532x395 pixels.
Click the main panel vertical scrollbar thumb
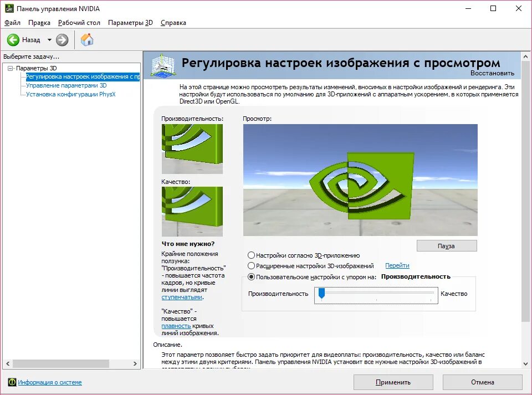pyautogui.click(x=525, y=192)
